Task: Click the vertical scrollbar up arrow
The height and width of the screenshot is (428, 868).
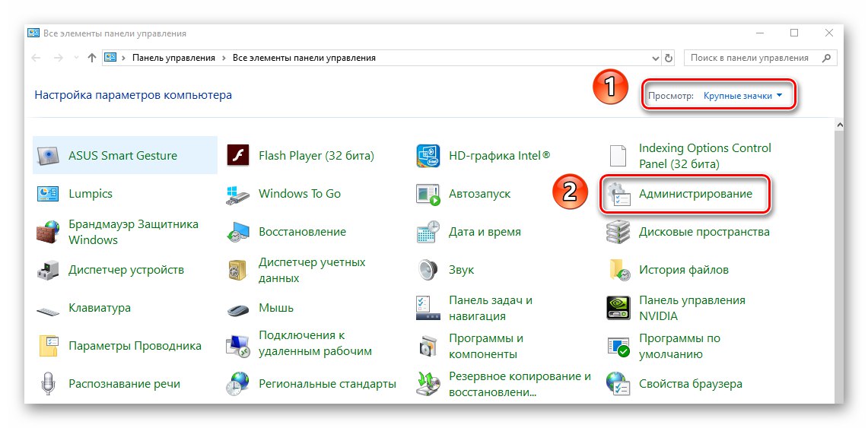Action: point(840,125)
